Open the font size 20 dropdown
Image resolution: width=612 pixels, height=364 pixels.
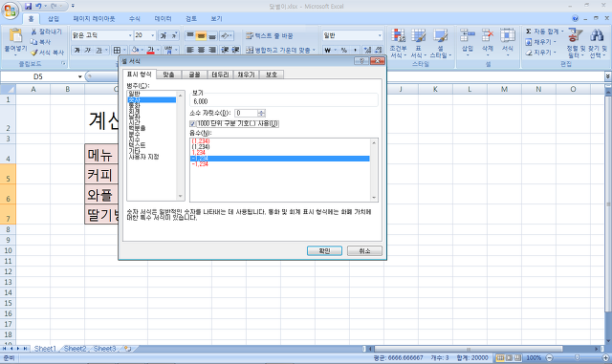tap(153, 35)
